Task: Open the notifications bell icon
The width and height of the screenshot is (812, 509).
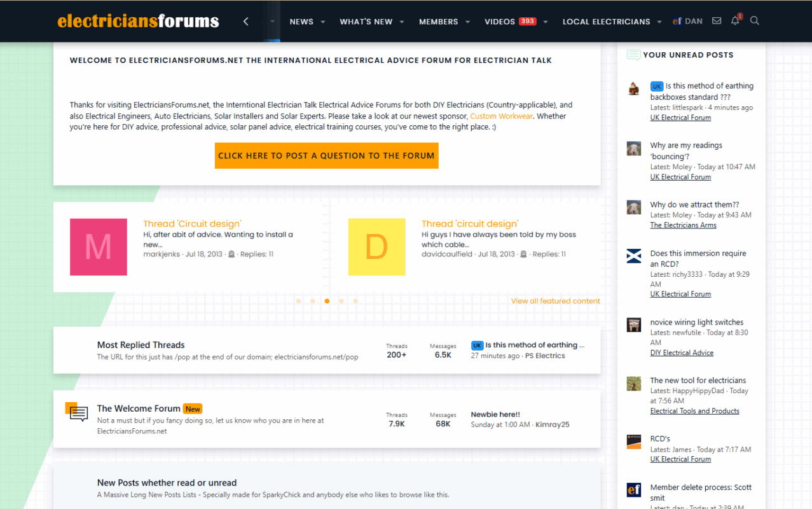Action: [x=735, y=21]
